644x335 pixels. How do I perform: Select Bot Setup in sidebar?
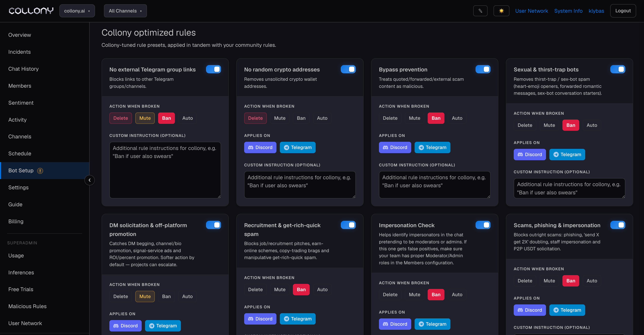point(45,171)
